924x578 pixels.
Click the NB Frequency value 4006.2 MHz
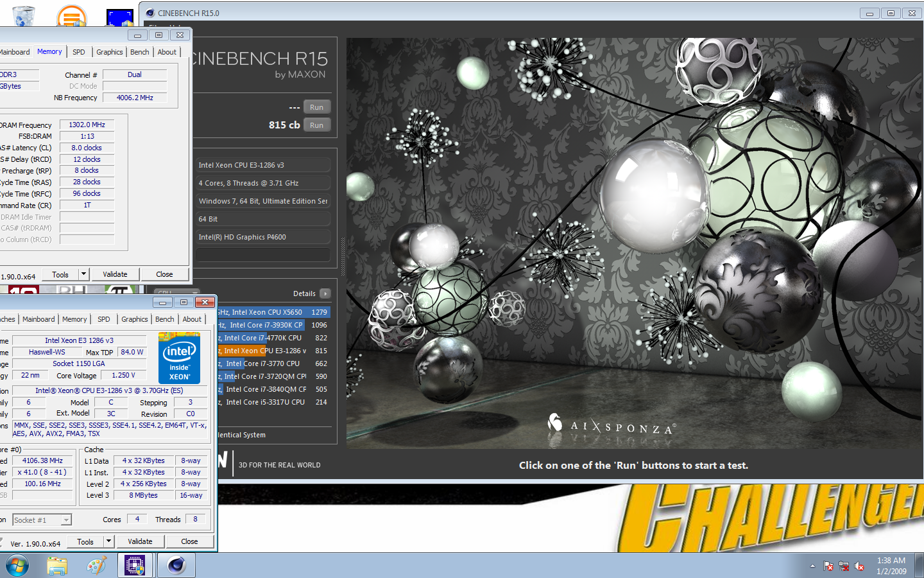tap(135, 98)
